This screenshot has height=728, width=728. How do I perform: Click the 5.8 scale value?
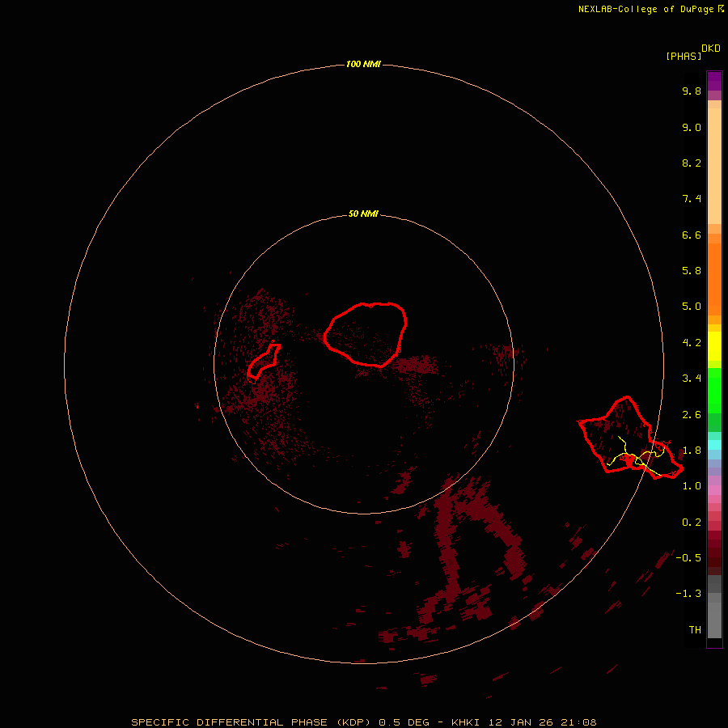[x=692, y=271]
